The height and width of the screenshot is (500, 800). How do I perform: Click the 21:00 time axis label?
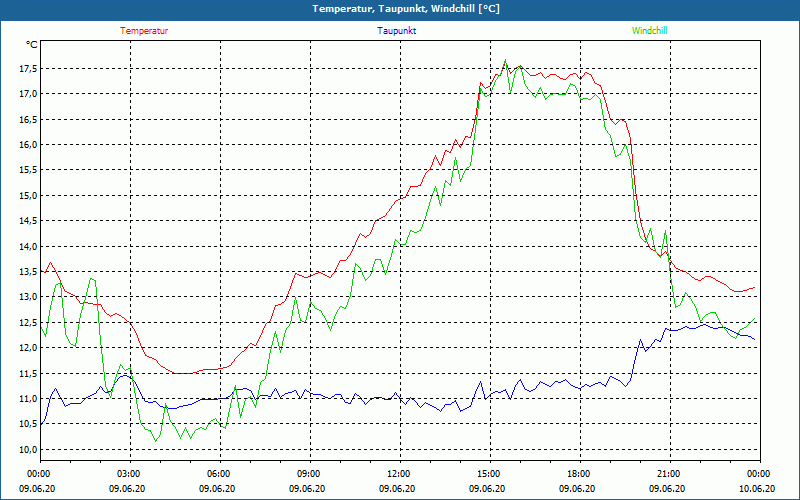[670, 474]
